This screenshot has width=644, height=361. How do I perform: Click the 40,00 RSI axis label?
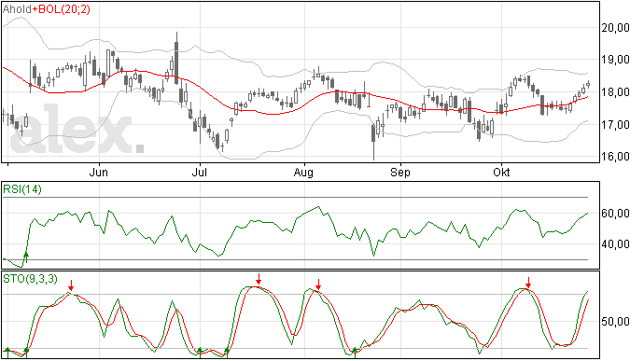point(615,244)
